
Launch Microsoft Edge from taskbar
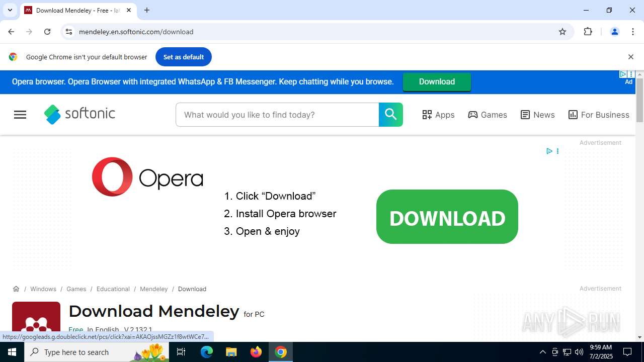pos(207,352)
